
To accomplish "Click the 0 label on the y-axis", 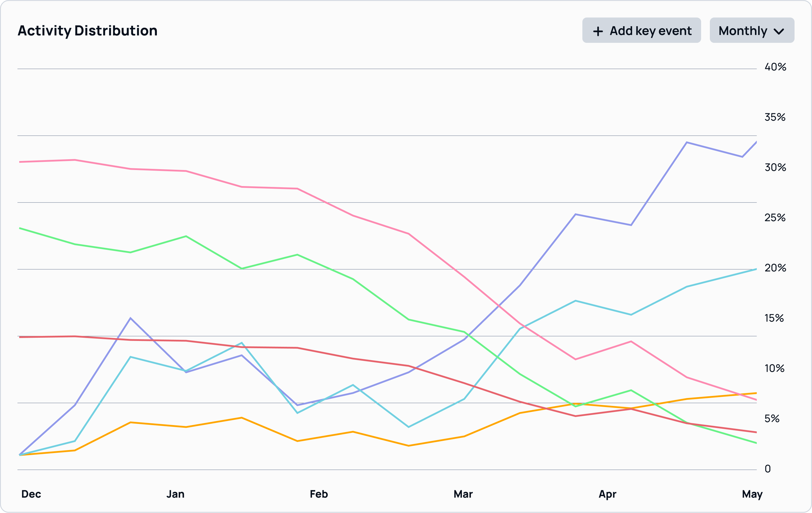I will 767,469.
